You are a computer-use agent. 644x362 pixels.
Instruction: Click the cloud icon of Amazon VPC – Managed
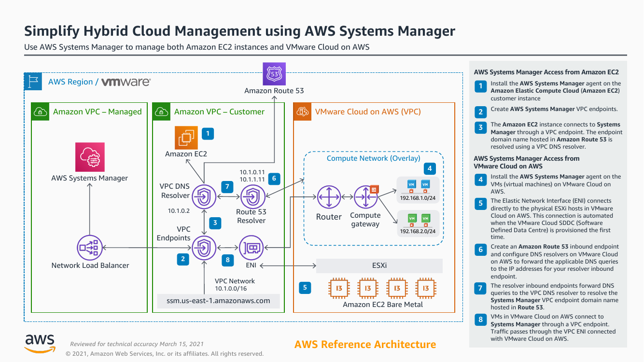coord(40,111)
